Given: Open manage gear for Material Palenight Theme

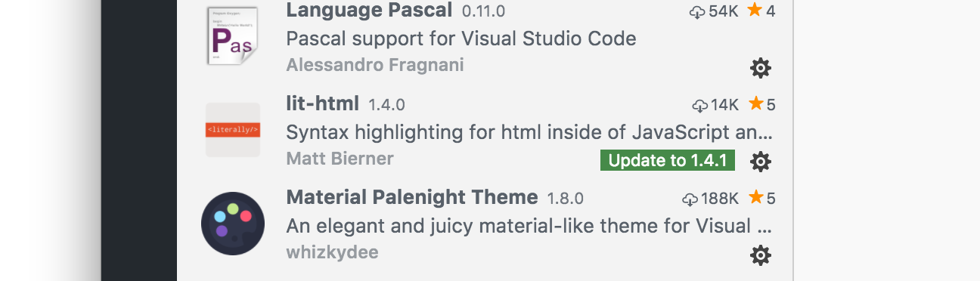Looking at the screenshot, I should point(760,255).
